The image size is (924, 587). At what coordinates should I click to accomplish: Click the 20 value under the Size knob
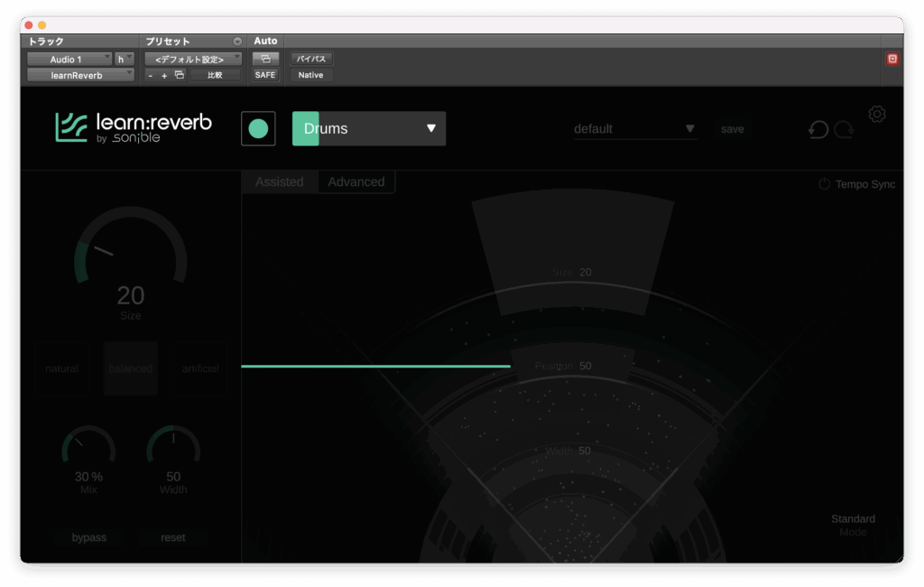(130, 295)
